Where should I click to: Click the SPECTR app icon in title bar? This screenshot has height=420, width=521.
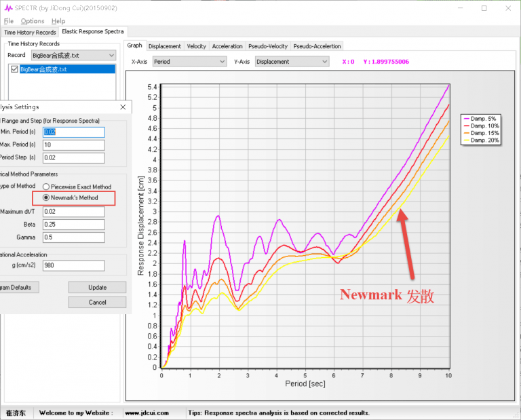pyautogui.click(x=8, y=8)
